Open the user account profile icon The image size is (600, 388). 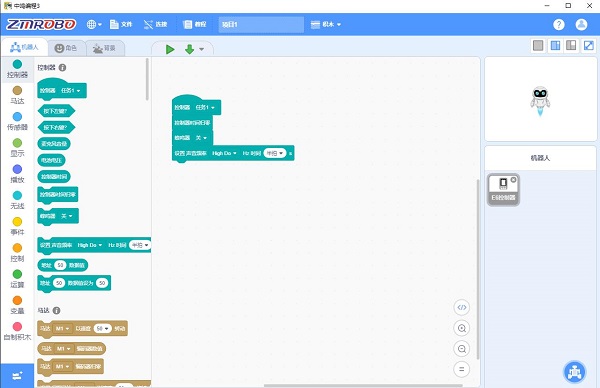[x=581, y=24]
